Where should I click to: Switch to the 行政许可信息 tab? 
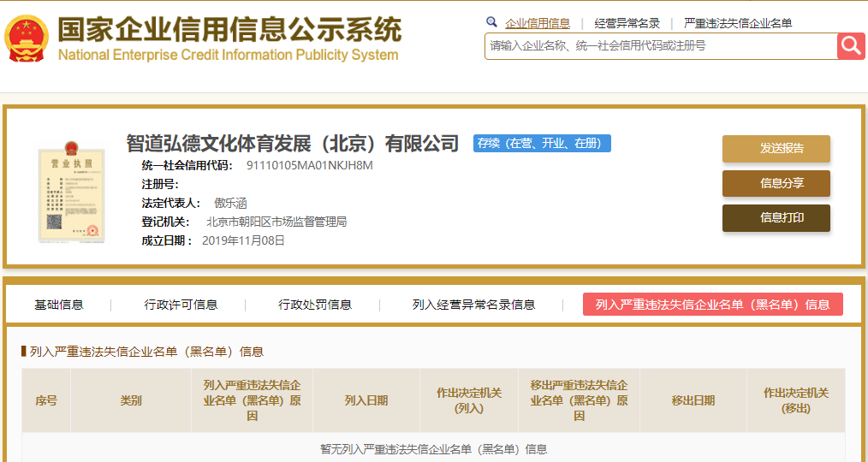[181, 305]
